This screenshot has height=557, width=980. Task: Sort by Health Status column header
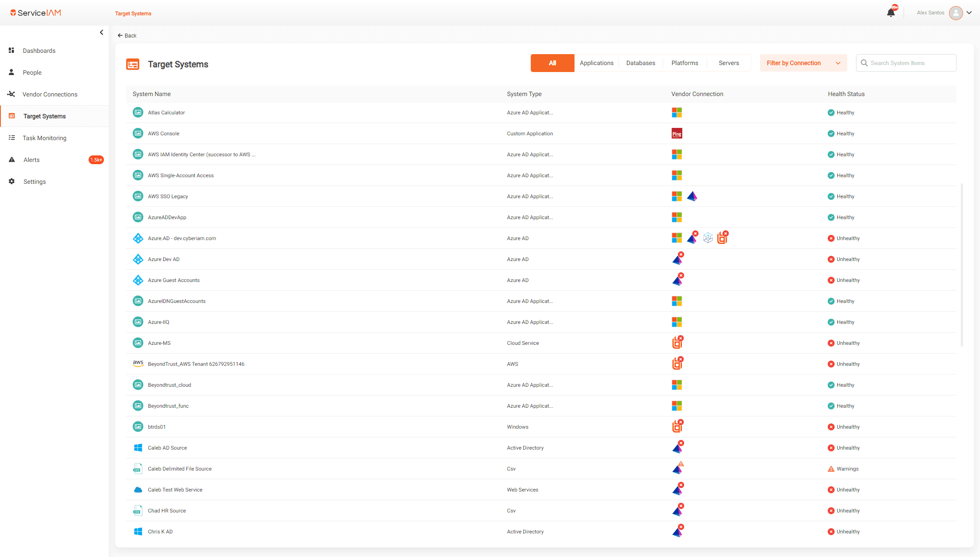[x=846, y=94]
